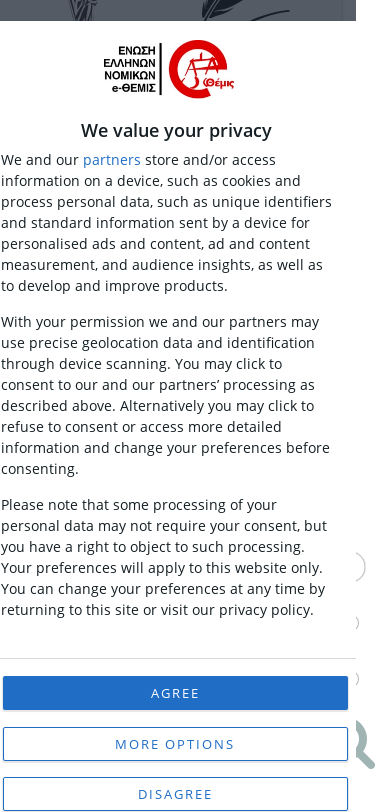Click the lower small circle beside Agree
The height and width of the screenshot is (812, 375).
pos(357,678)
